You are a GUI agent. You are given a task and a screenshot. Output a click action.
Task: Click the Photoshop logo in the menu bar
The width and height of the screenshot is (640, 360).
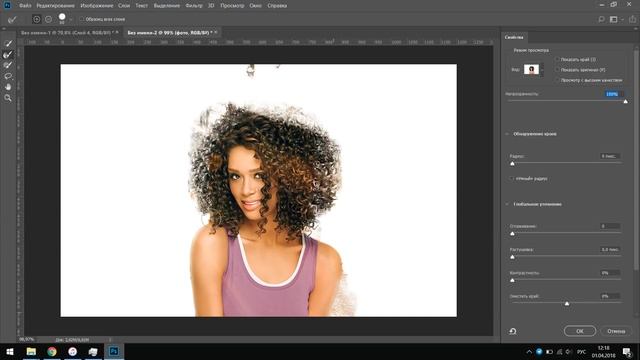pos(7,5)
